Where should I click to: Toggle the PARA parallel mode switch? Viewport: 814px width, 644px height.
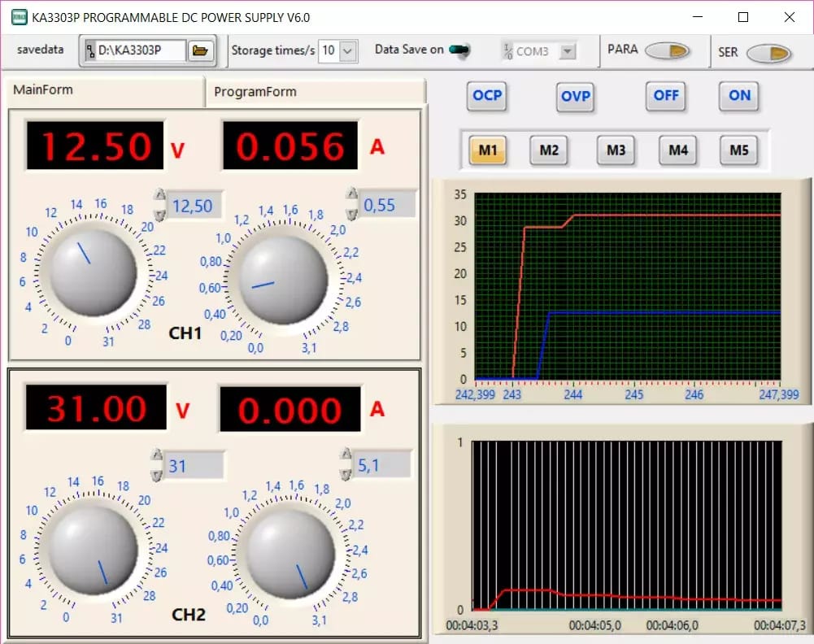click(x=667, y=50)
